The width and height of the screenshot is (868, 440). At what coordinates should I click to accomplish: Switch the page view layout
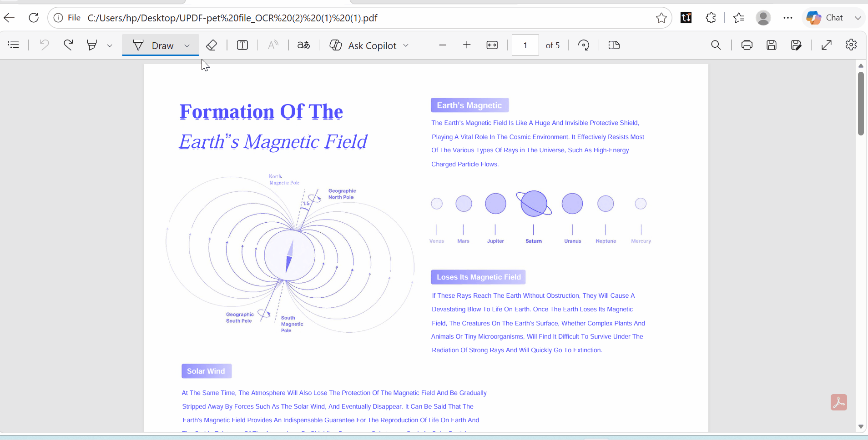coord(614,45)
